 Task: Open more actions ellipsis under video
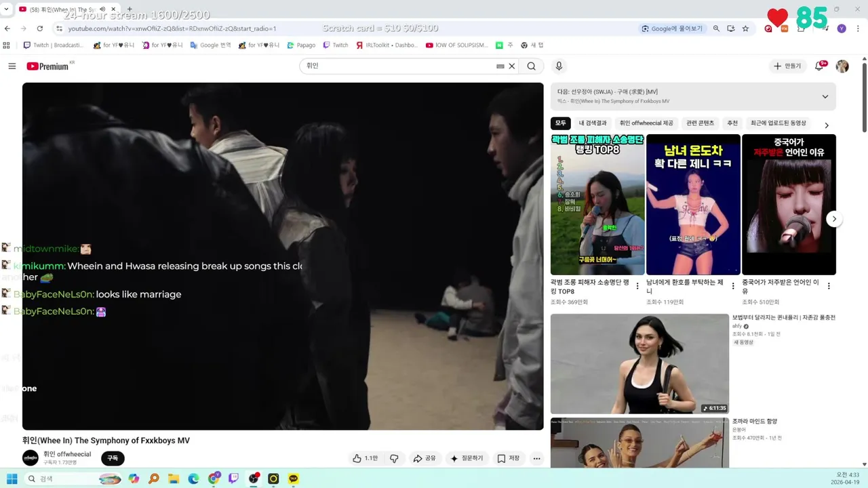click(x=536, y=459)
